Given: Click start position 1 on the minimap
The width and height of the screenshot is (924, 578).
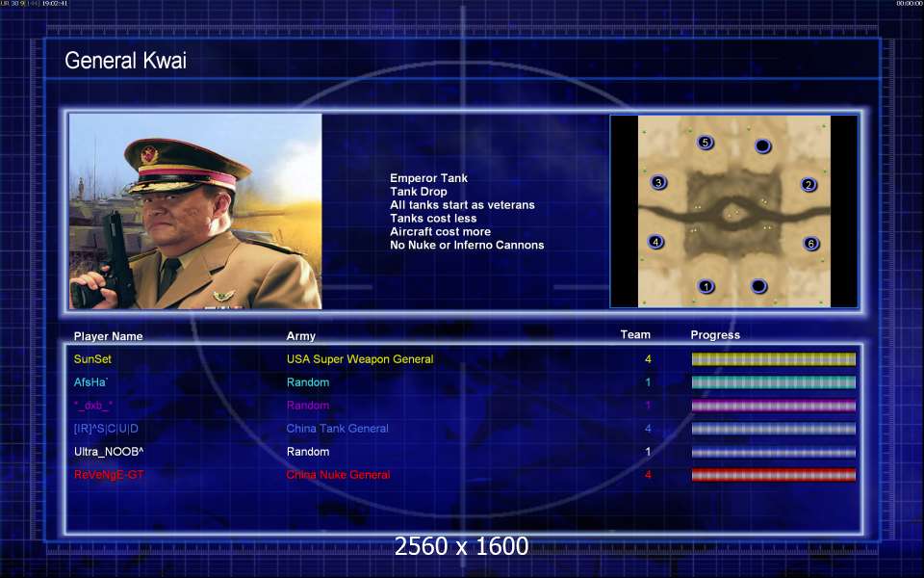Looking at the screenshot, I should pyautogui.click(x=706, y=287).
